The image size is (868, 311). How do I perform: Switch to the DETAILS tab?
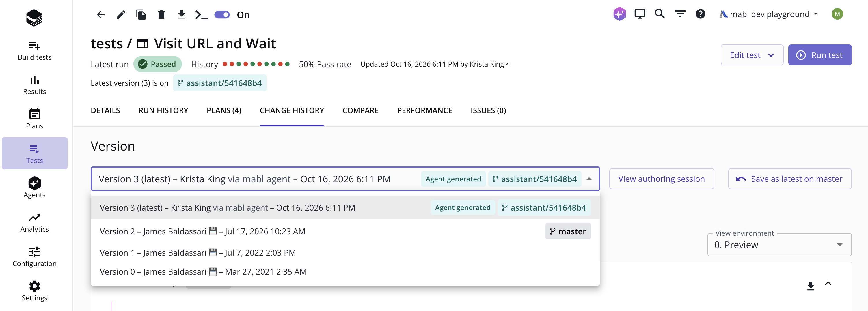coord(105,110)
